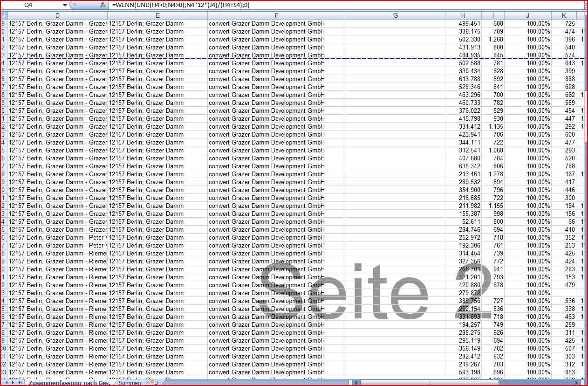
Task: Switch to the Summen sheet tab
Action: pyautogui.click(x=130, y=383)
